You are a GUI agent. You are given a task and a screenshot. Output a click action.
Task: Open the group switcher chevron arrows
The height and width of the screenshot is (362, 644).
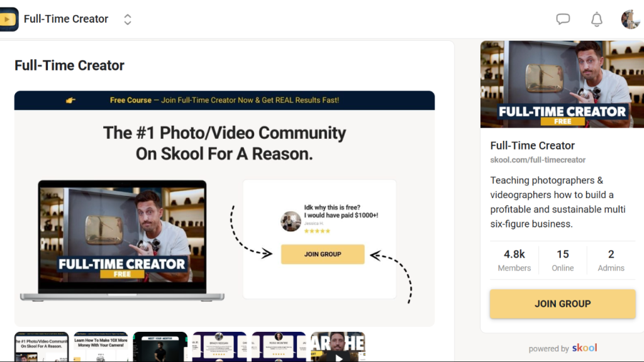click(128, 19)
